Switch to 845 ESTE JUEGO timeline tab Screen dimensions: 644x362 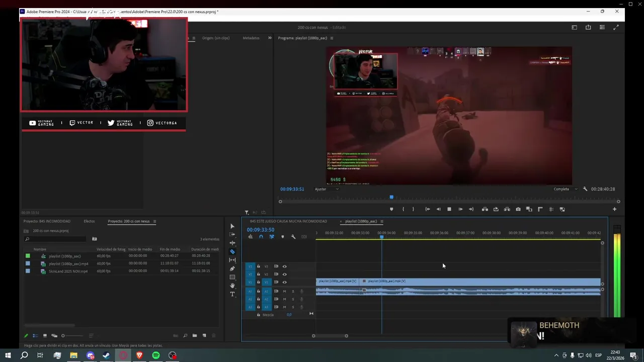pos(288,221)
